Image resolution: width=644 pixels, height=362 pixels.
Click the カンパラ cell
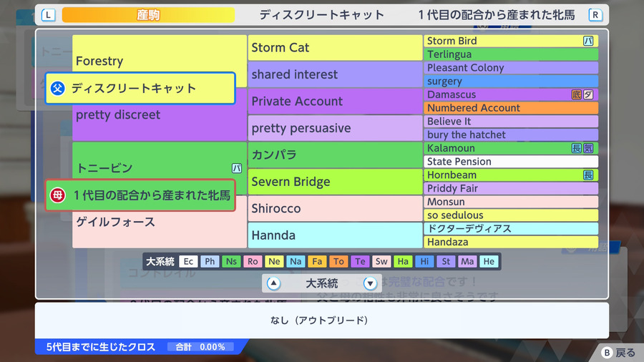coord(335,155)
